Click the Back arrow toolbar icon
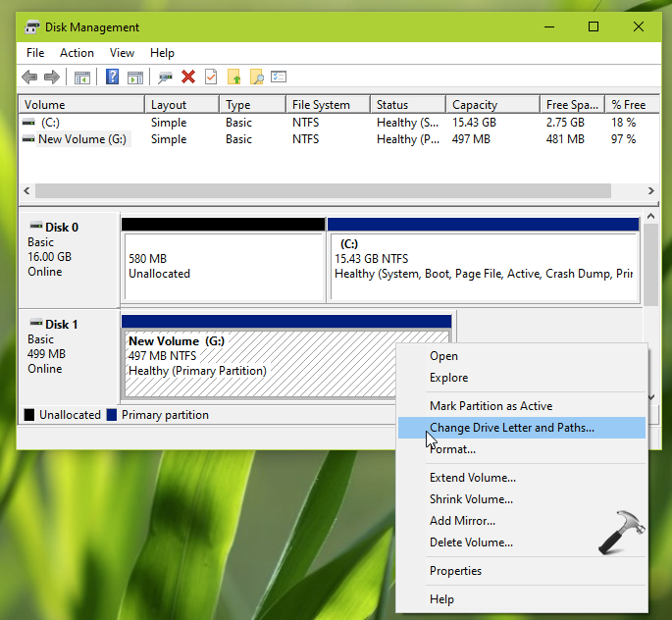The height and width of the screenshot is (620, 672). coord(29,77)
